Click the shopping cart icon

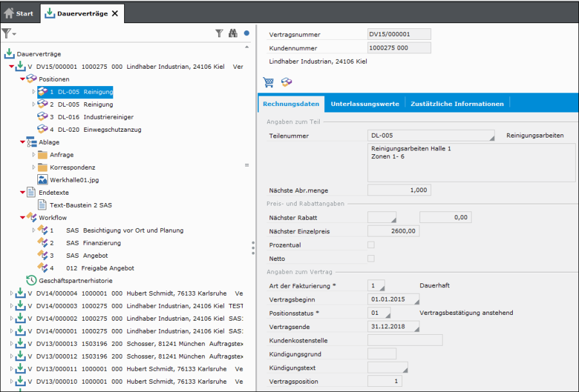click(268, 82)
